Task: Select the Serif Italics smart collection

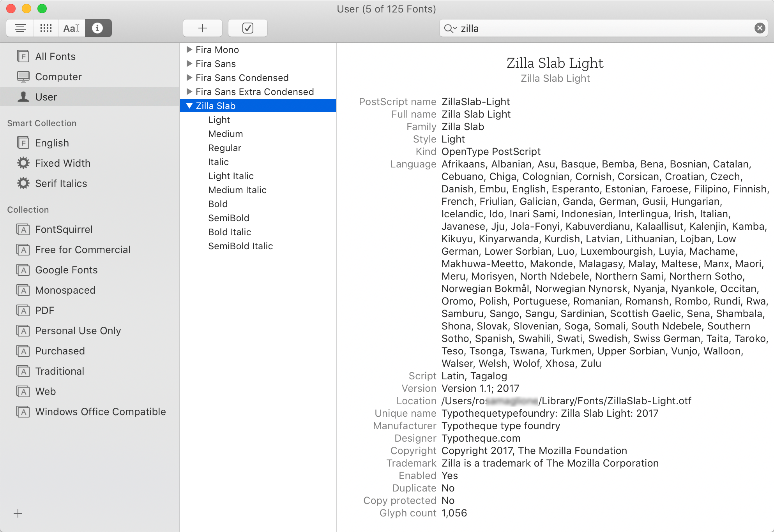Action: point(61,183)
